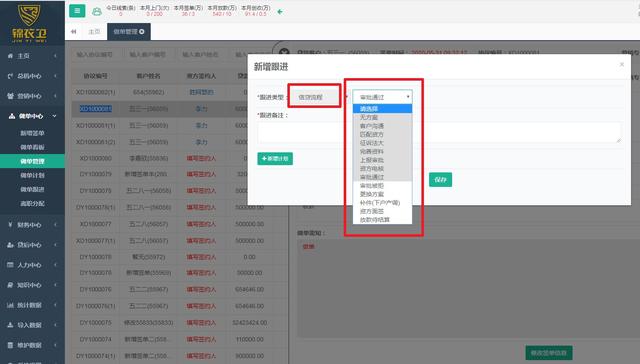Open 做单跟进 in the sidebar
The image size is (640, 364).
coord(32,189)
